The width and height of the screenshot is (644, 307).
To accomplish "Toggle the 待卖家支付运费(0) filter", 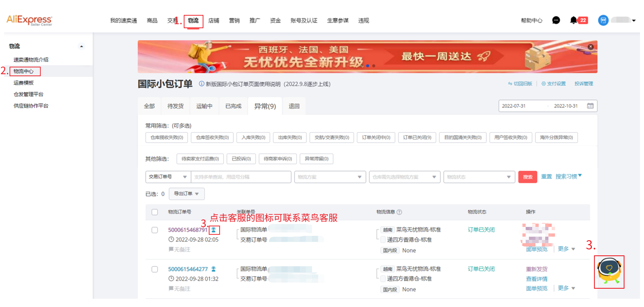I will coord(200,159).
